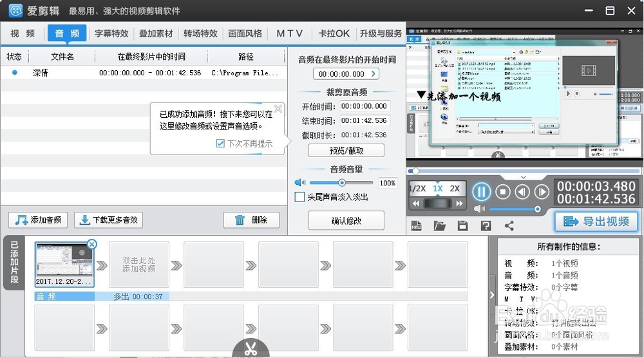Viewport: 644px width, 358px height.
Task: Mute the preview player speaker icon
Action: pos(479,209)
